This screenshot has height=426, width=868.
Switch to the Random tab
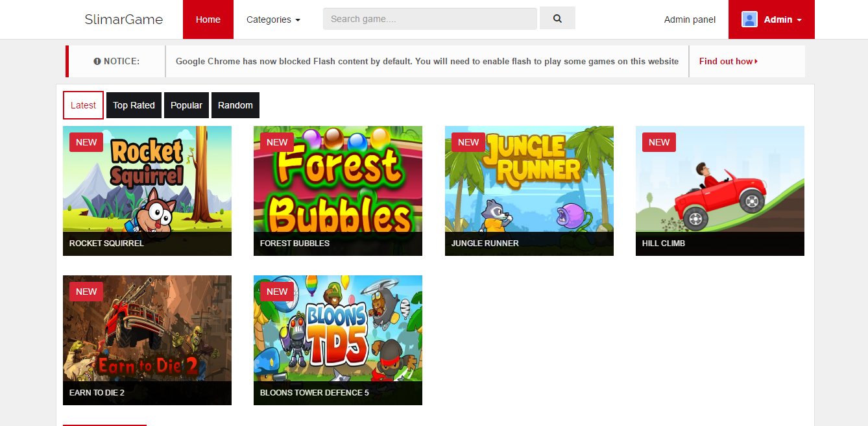tap(235, 105)
